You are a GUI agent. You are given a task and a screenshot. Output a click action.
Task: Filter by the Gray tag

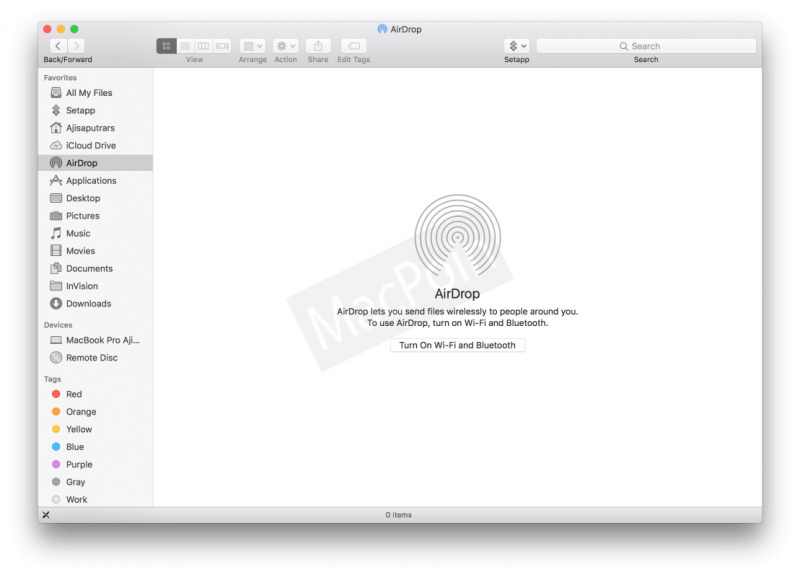(x=95, y=482)
